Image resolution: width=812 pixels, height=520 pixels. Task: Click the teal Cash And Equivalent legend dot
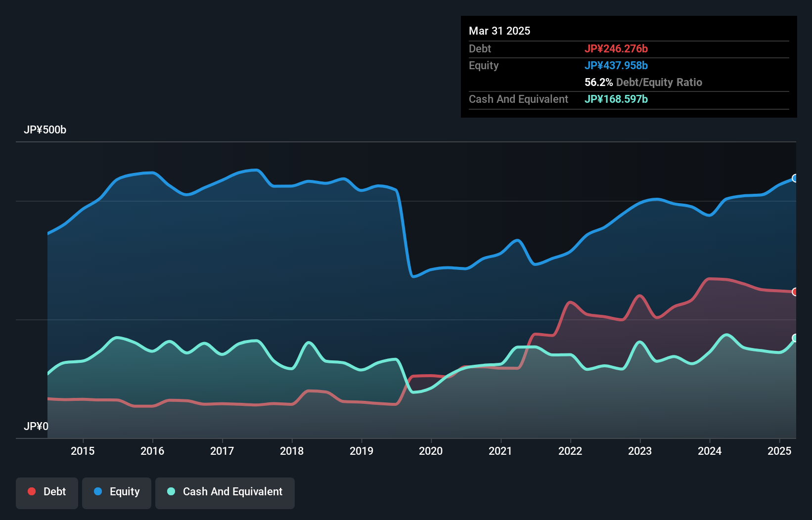[171, 491]
